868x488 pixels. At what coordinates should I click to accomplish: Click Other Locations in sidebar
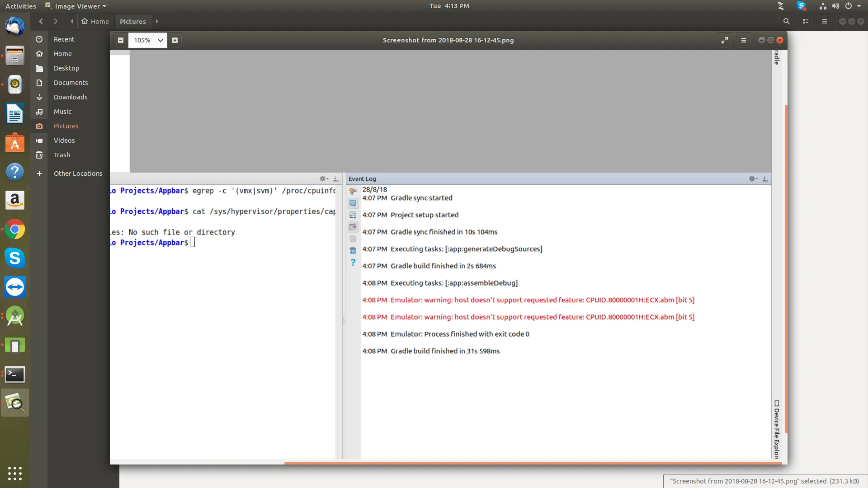pos(78,174)
